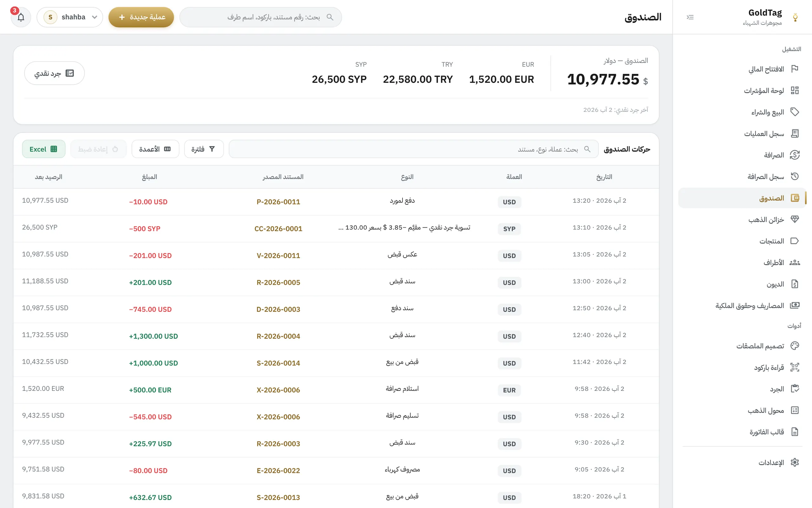Open قالب الفاتورة invoice template
The image size is (812, 508).
pyautogui.click(x=742, y=432)
